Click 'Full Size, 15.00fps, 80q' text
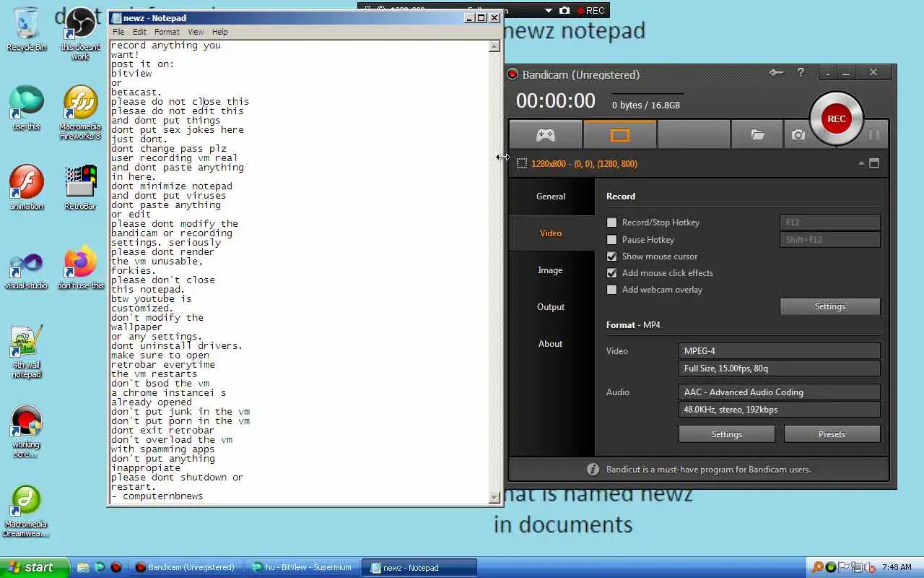The image size is (924, 578). click(x=726, y=368)
